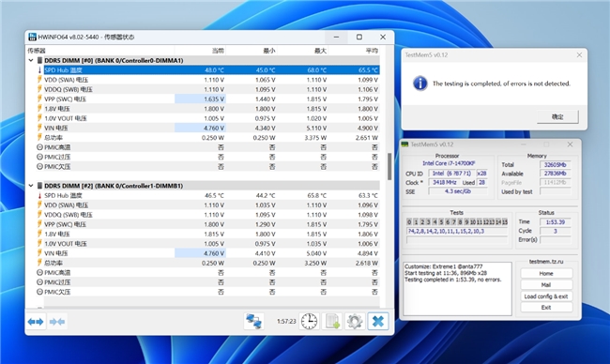Click the 1:57:23 elapsed time readout
Image resolution: width=610 pixels, height=364 pixels.
coord(286,322)
